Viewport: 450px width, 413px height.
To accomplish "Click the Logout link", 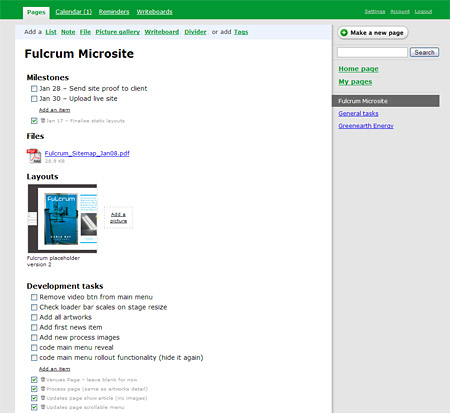I will pyautogui.click(x=423, y=11).
